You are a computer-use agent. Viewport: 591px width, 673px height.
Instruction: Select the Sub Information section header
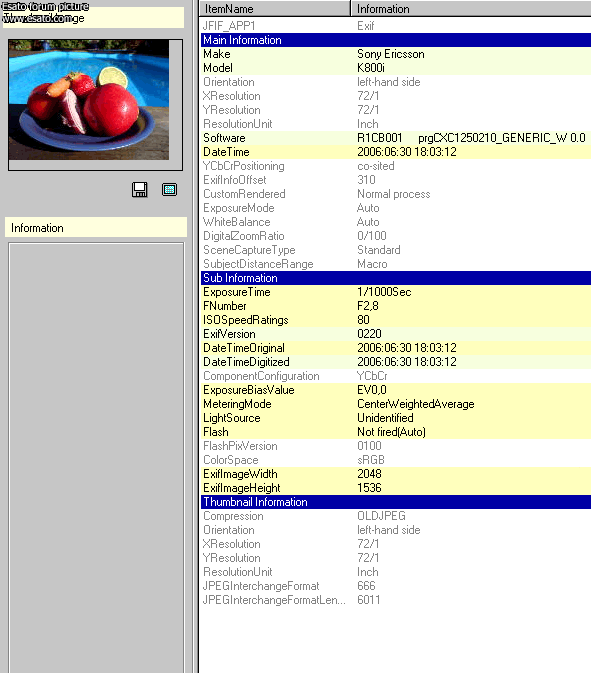point(396,278)
